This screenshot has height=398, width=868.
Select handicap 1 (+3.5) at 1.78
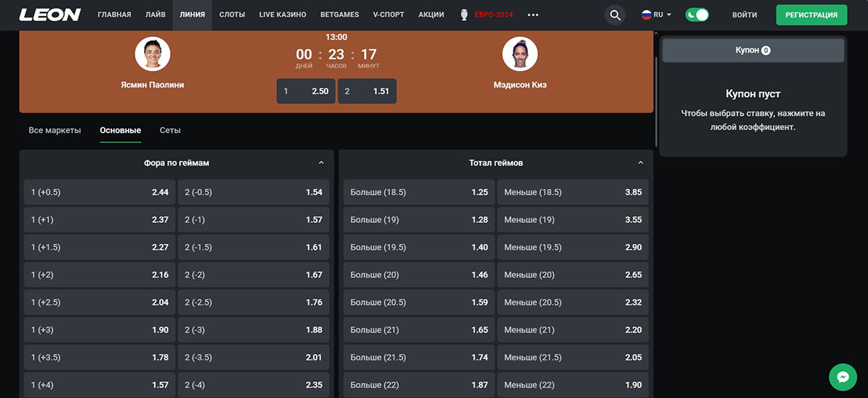(x=100, y=357)
